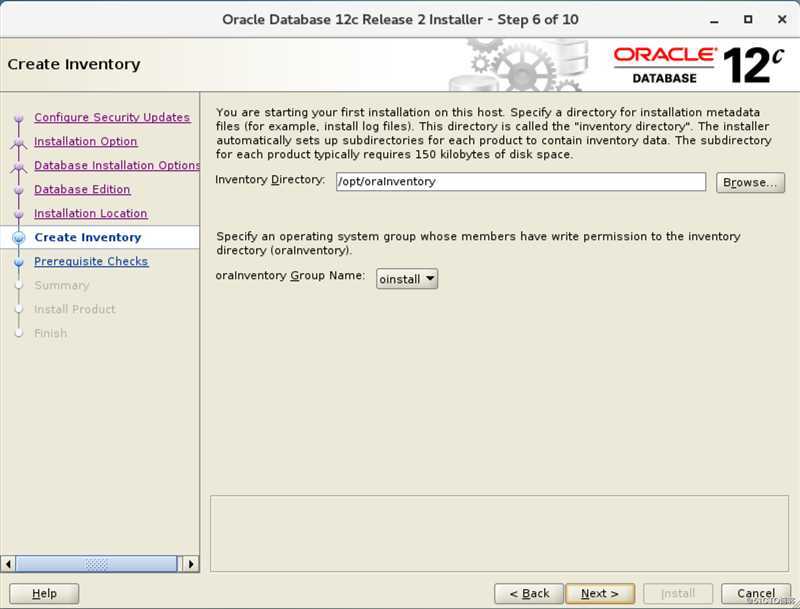This screenshot has height=609, width=800.
Task: Click the step list scroll left arrow
Action: pos(8,564)
